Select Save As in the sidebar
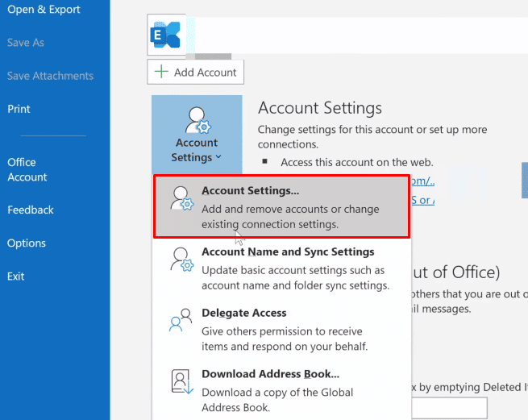Image resolution: width=528 pixels, height=420 pixels. 26,43
